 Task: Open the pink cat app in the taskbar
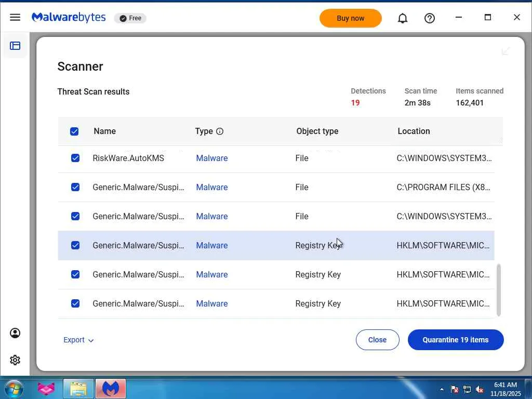[46, 389]
